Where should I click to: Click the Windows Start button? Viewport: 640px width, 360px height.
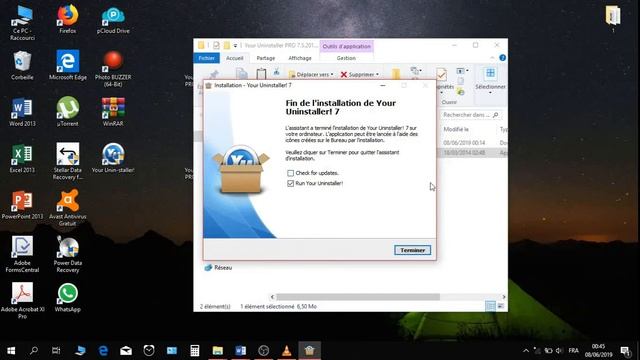pos(11,351)
